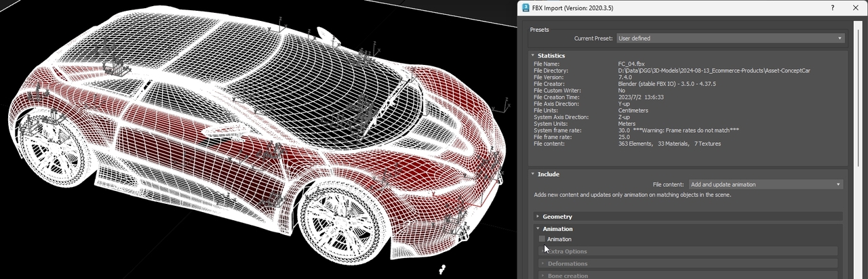Expand the Deformations rollout

click(x=688, y=263)
